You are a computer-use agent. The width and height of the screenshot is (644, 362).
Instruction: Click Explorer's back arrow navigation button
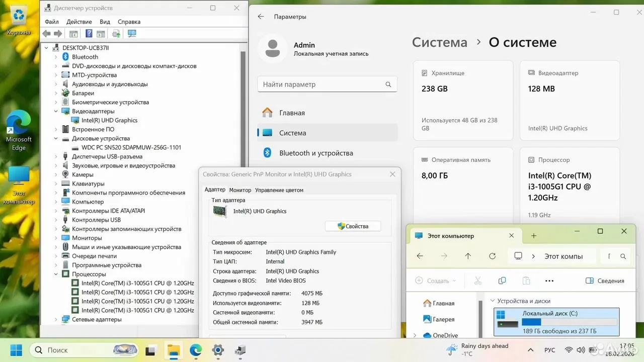[420, 256]
